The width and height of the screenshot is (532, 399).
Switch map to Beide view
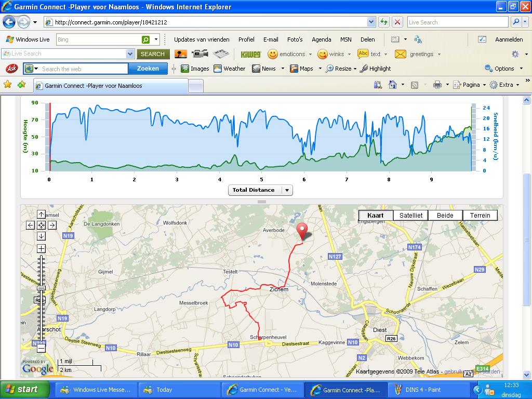tap(445, 216)
